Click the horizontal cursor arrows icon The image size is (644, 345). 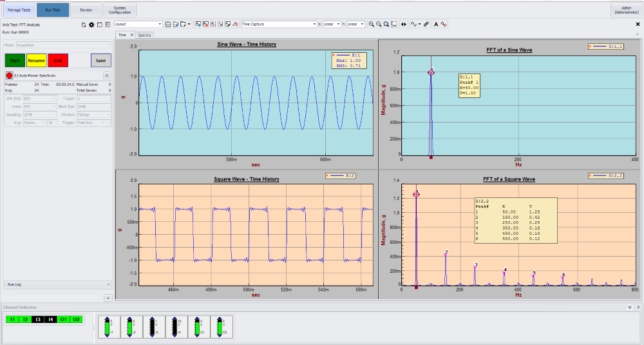point(404,24)
